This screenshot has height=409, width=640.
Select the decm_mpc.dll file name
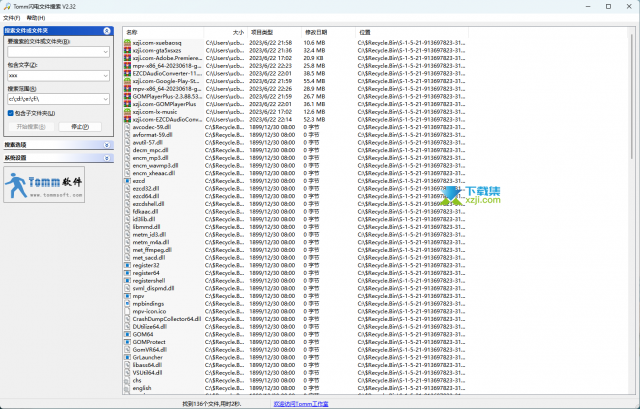coord(150,150)
